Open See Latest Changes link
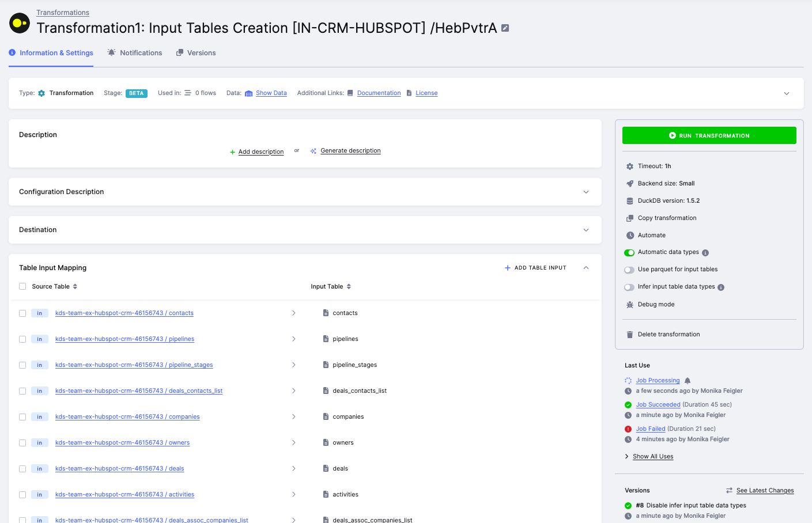812x523 pixels. (x=765, y=491)
